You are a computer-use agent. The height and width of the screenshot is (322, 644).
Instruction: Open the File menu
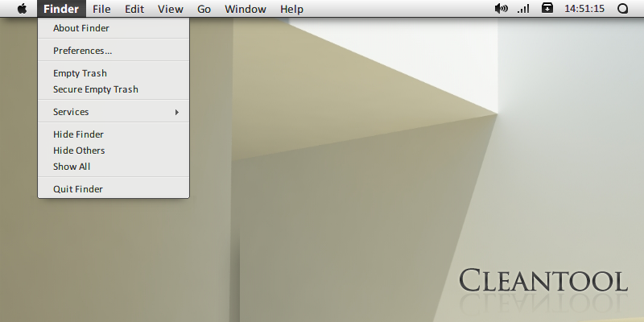tap(101, 9)
